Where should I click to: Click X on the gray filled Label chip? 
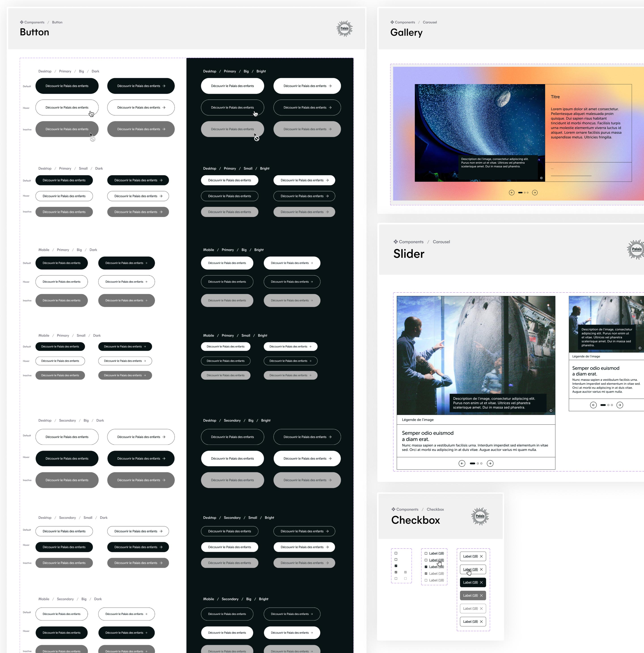point(481,596)
